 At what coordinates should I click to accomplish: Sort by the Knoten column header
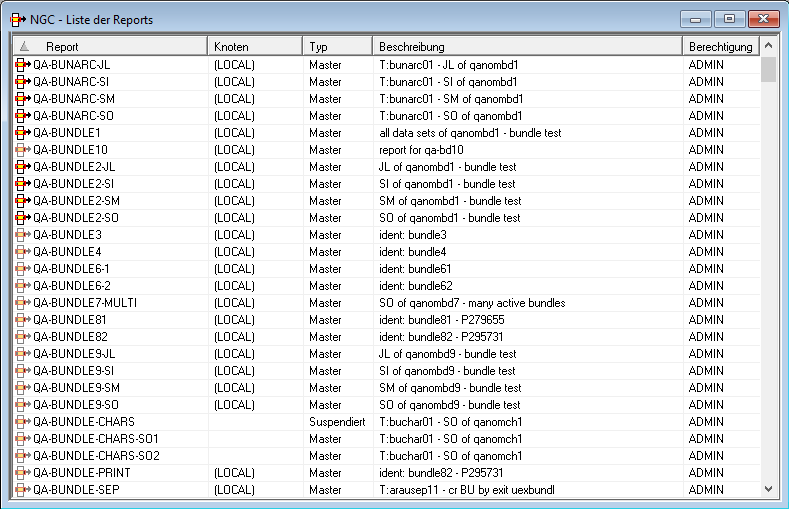[x=255, y=46]
